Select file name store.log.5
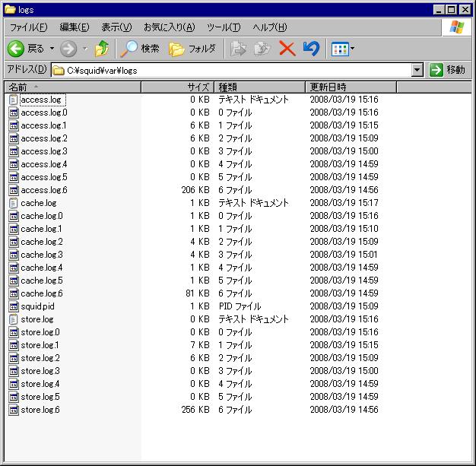Viewport: 476px width, 466px height. pos(40,397)
